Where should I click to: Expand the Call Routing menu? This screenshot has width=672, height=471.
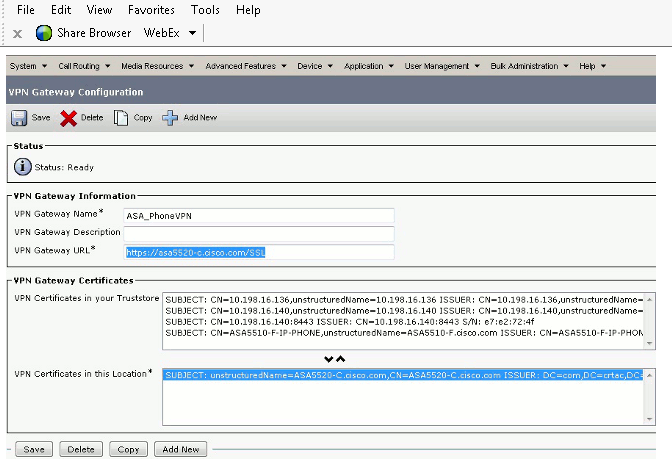pyautogui.click(x=84, y=66)
